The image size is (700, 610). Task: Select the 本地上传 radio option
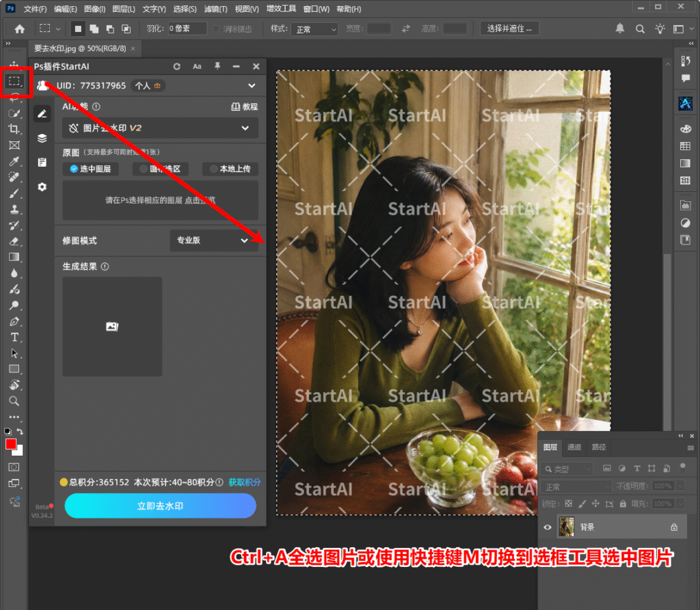(230, 169)
